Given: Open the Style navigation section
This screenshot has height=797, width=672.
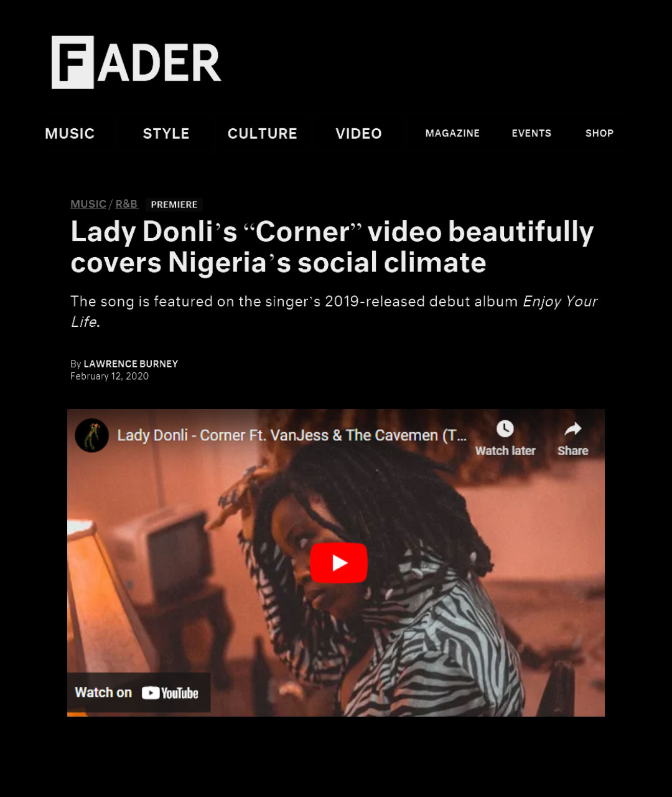Looking at the screenshot, I should click(166, 134).
